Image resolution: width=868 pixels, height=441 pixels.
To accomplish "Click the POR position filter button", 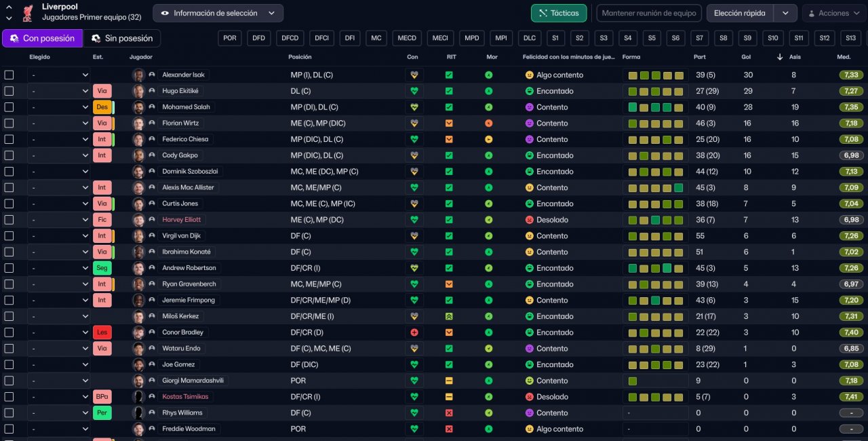I will [230, 39].
